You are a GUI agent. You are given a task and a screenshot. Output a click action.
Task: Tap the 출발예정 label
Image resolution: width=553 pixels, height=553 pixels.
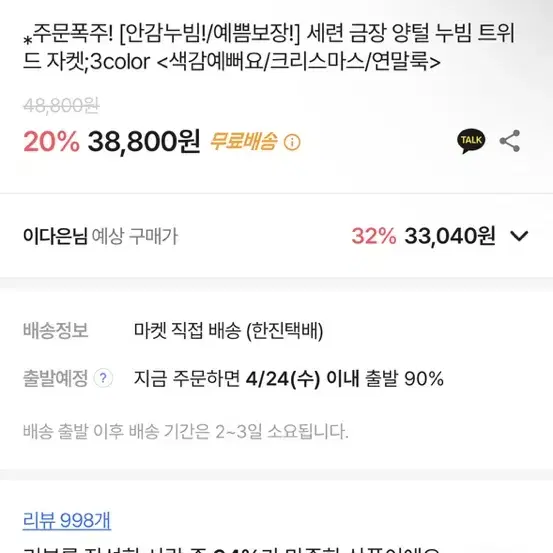(x=55, y=378)
